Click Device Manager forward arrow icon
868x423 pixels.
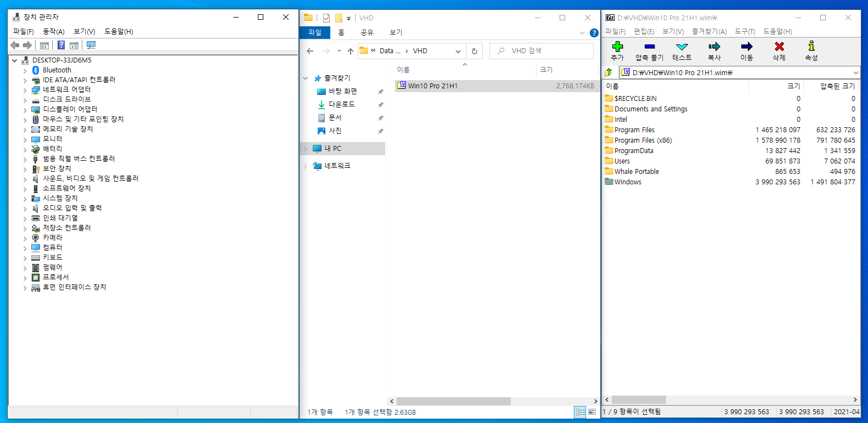[x=27, y=45]
